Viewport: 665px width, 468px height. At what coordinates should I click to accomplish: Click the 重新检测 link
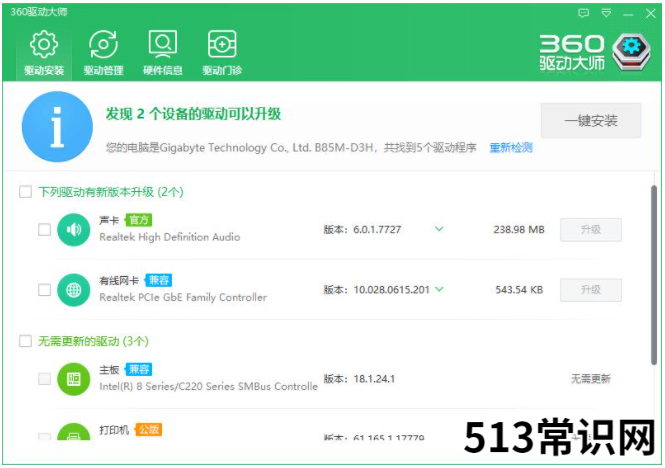coord(511,148)
